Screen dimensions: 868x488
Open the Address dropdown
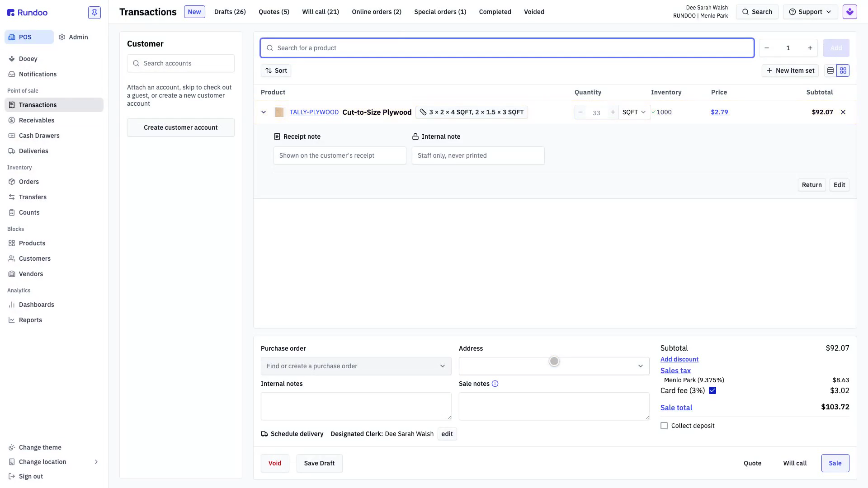point(554,366)
